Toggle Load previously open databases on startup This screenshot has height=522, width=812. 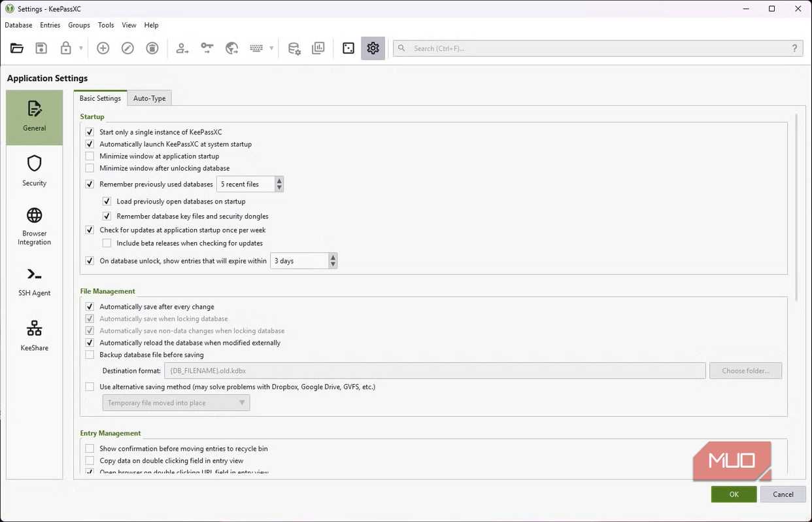pyautogui.click(x=107, y=201)
